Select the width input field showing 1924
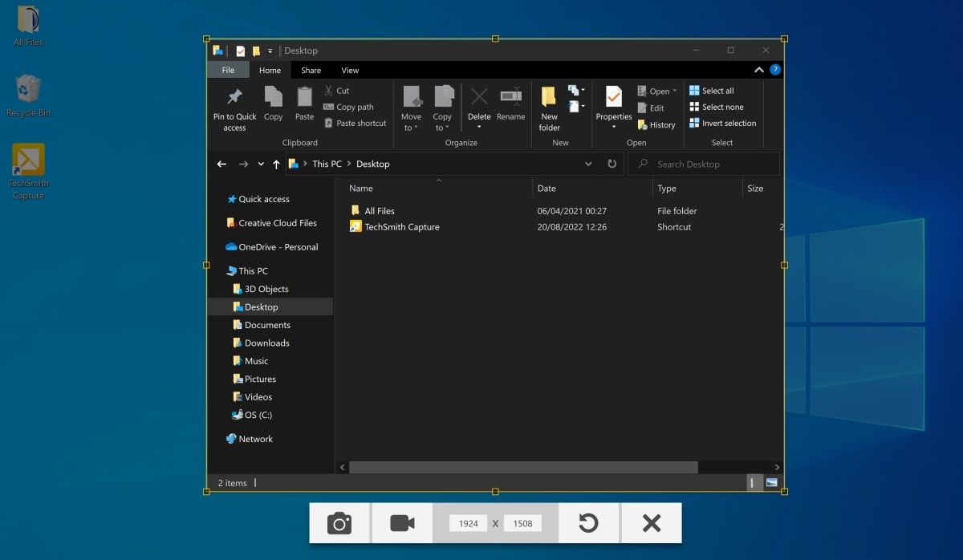The image size is (963, 560). point(469,522)
